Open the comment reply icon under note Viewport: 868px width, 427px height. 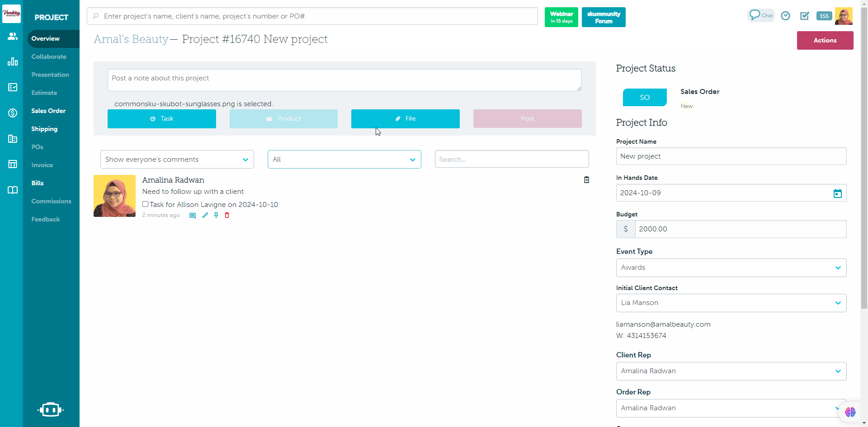click(193, 216)
